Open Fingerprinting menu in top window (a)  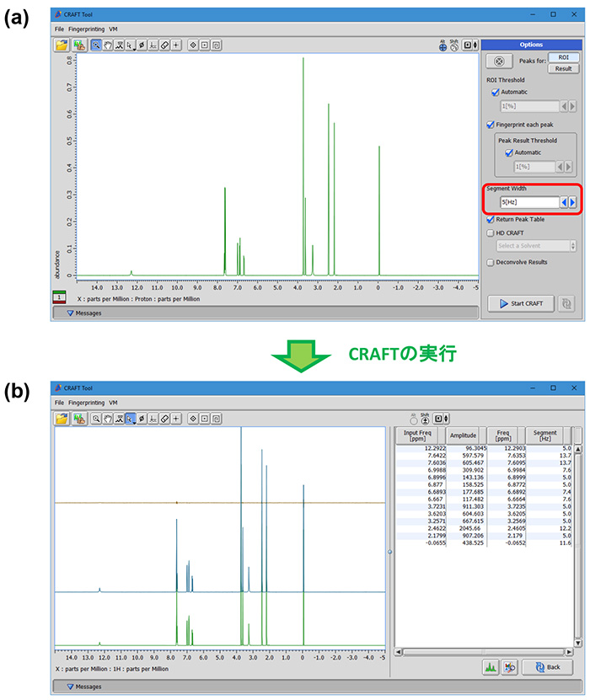coord(86,29)
